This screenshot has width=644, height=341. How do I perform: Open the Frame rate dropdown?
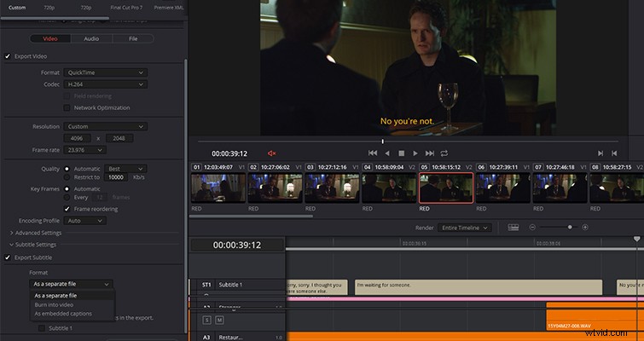(x=85, y=150)
